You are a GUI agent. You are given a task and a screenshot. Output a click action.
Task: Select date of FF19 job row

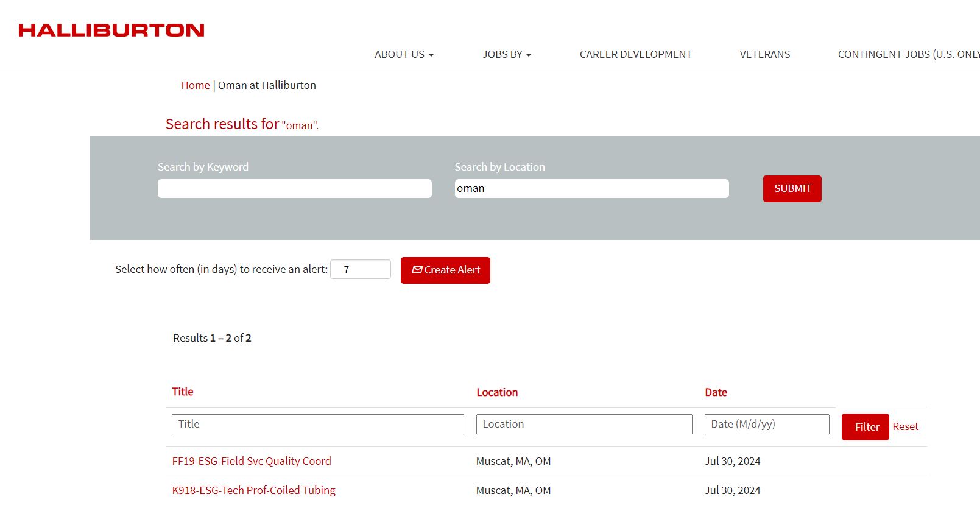coord(733,461)
